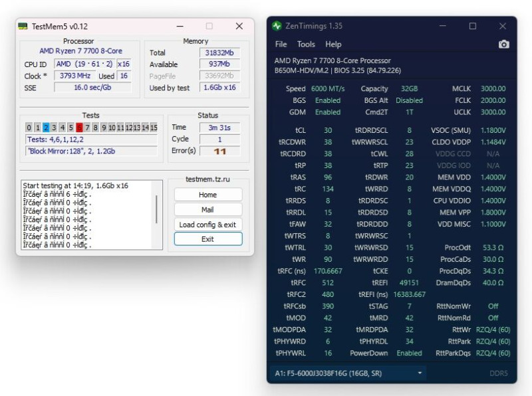Click the ProcOdt 53.3 Ω value
This screenshot has height=396, width=532.
click(493, 247)
